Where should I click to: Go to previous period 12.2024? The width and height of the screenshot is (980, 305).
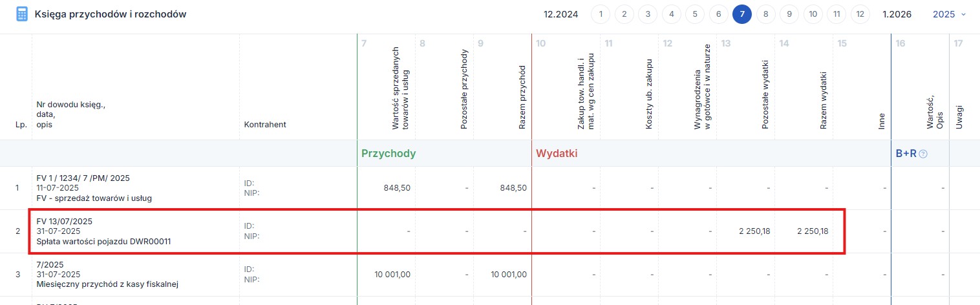point(558,14)
